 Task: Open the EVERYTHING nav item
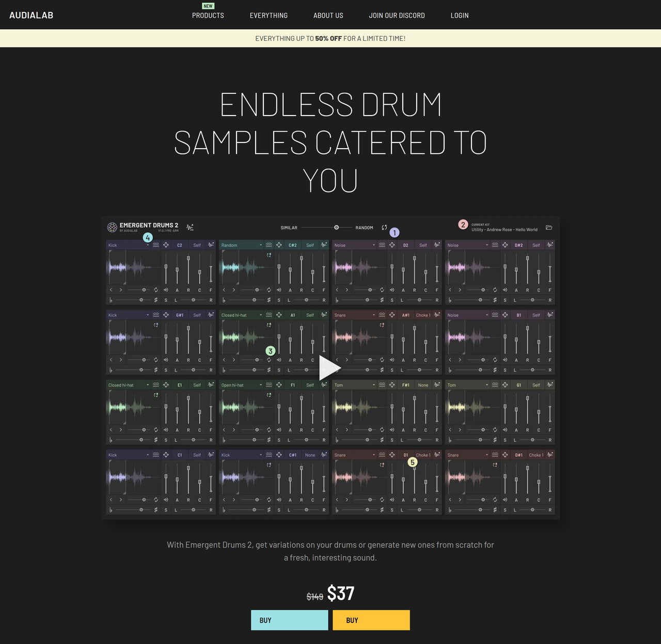pyautogui.click(x=269, y=15)
